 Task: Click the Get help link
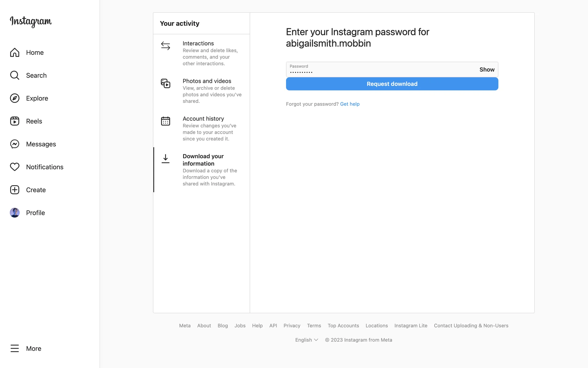click(350, 104)
